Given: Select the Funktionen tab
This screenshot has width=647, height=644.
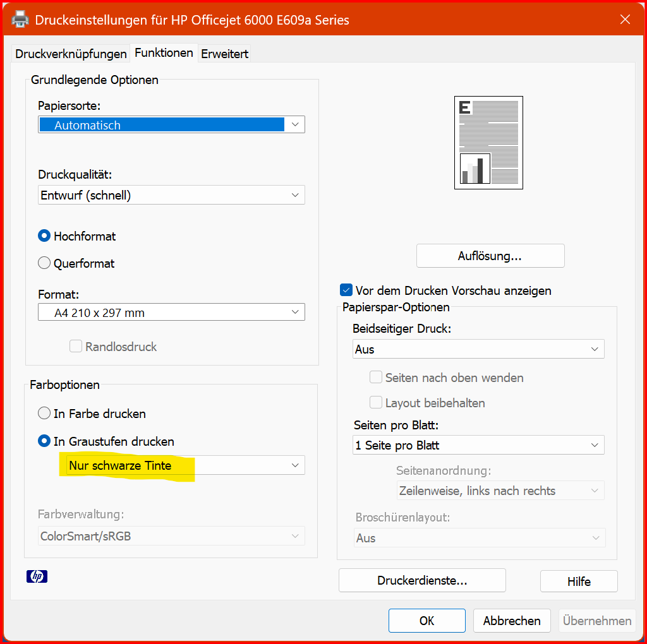Looking at the screenshot, I should pos(164,53).
